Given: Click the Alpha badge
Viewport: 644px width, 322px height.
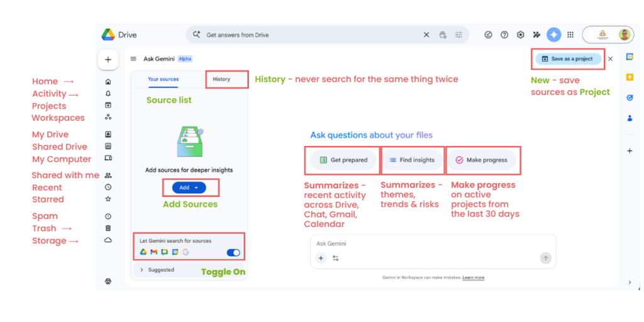Looking at the screenshot, I should tap(185, 58).
